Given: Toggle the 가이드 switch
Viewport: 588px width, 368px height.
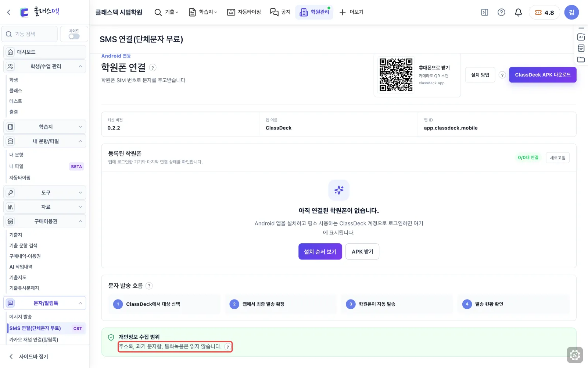Looking at the screenshot, I should [74, 36].
